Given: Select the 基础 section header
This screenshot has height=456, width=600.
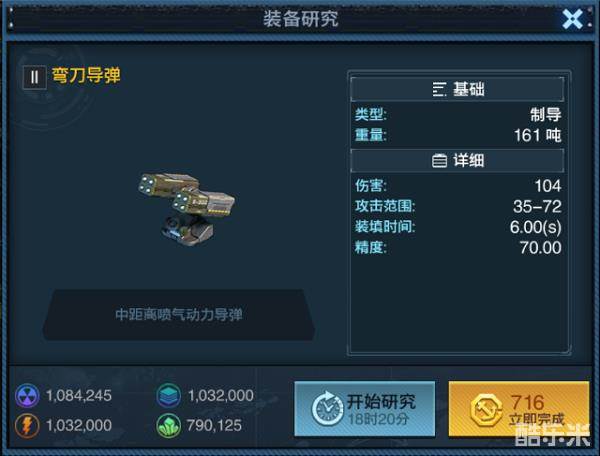Looking at the screenshot, I should tap(457, 89).
